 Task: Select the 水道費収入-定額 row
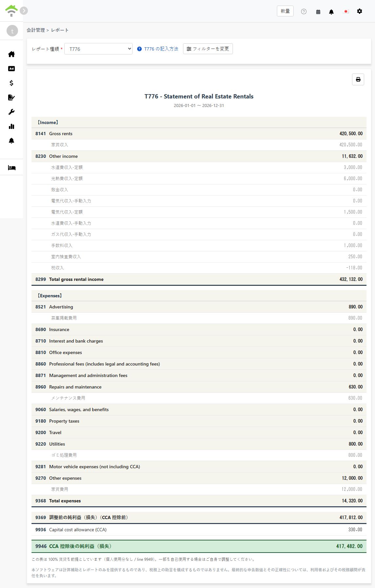(199, 167)
